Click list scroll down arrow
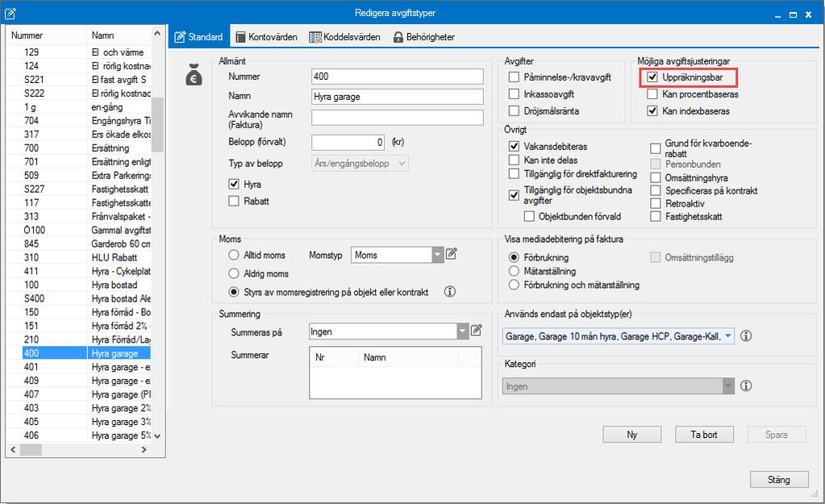Viewport: 825px width, 504px height. pyautogui.click(x=157, y=436)
